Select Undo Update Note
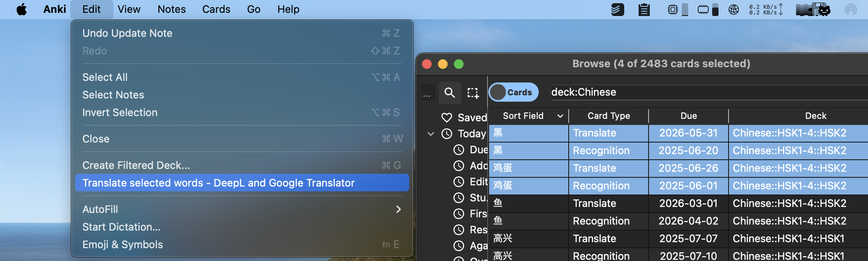 [x=127, y=33]
